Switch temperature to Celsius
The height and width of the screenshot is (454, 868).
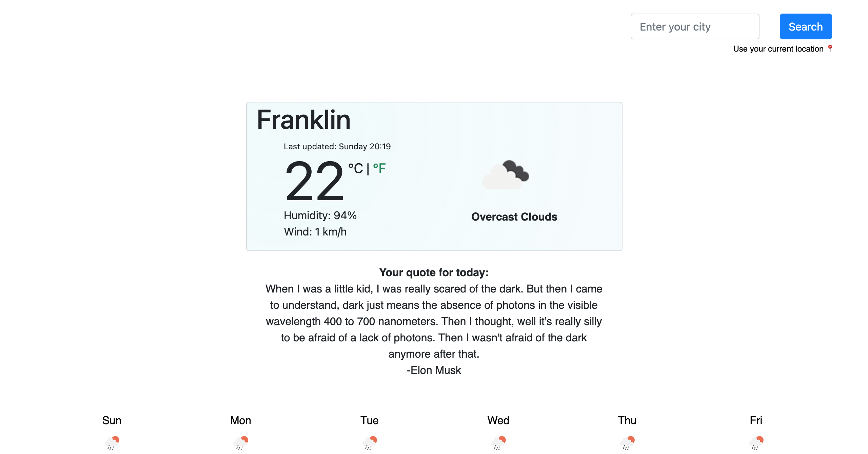click(x=356, y=168)
